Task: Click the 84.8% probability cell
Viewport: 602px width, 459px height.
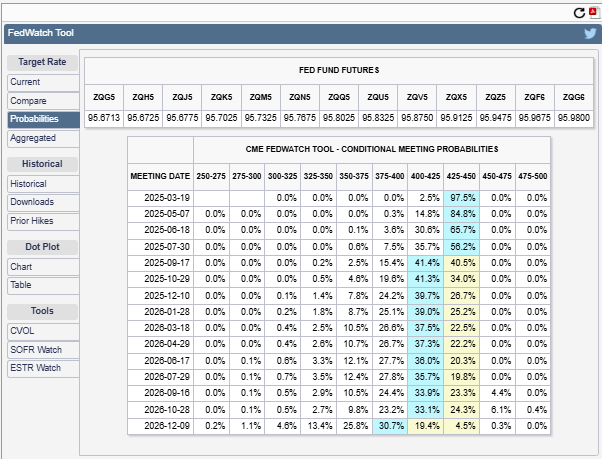Action: 461,214
